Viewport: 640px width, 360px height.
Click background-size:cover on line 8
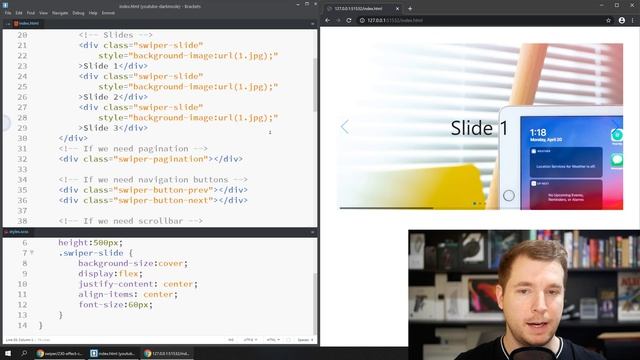pos(133,264)
